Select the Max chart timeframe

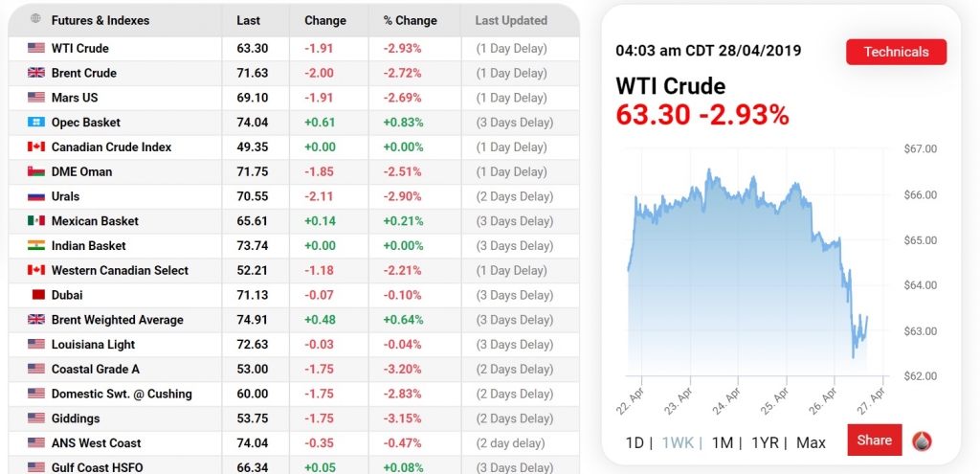pos(811,442)
